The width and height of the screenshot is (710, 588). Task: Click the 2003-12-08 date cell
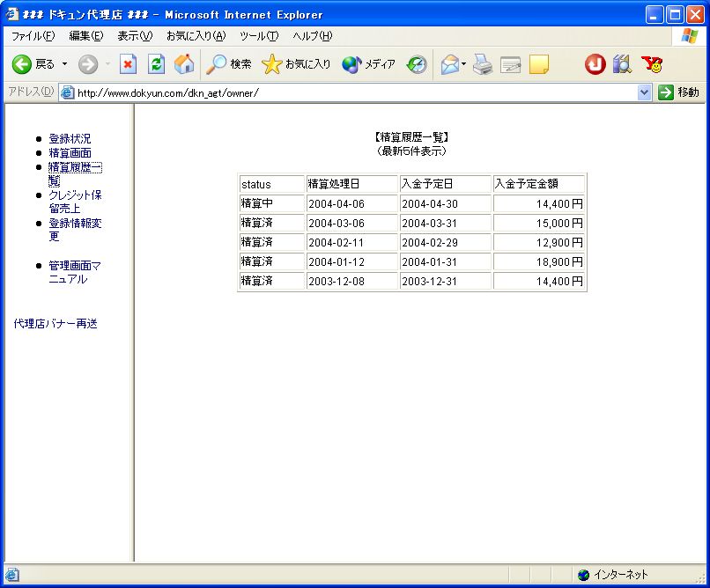coord(351,281)
